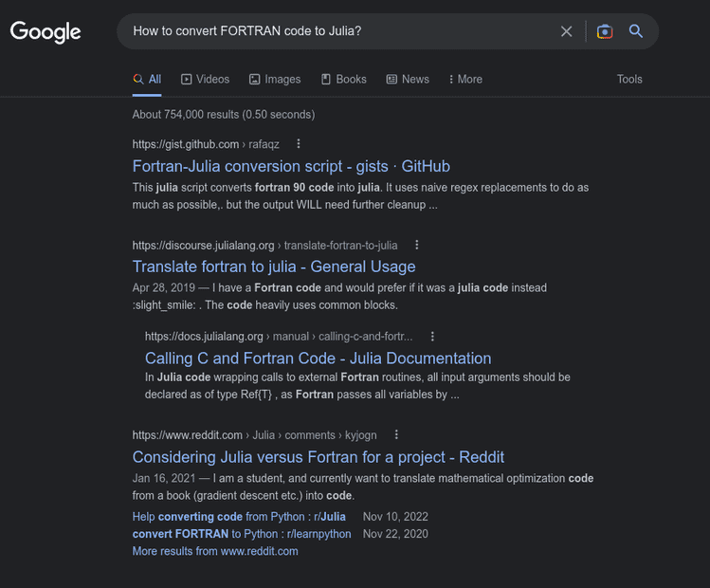710x588 pixels.
Task: Open three-dot menu for discourse.julialang.org result
Action: point(416,245)
